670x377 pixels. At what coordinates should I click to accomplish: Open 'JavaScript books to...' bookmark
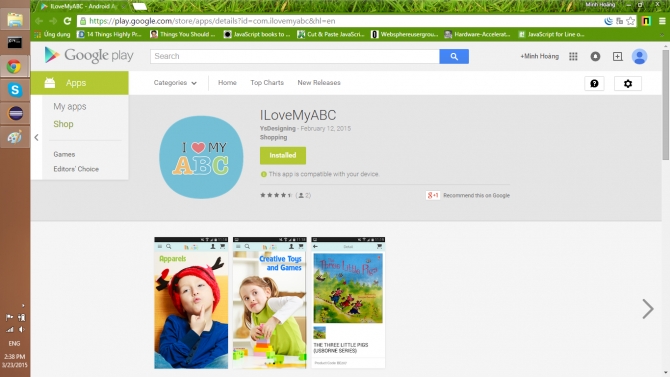(257, 35)
